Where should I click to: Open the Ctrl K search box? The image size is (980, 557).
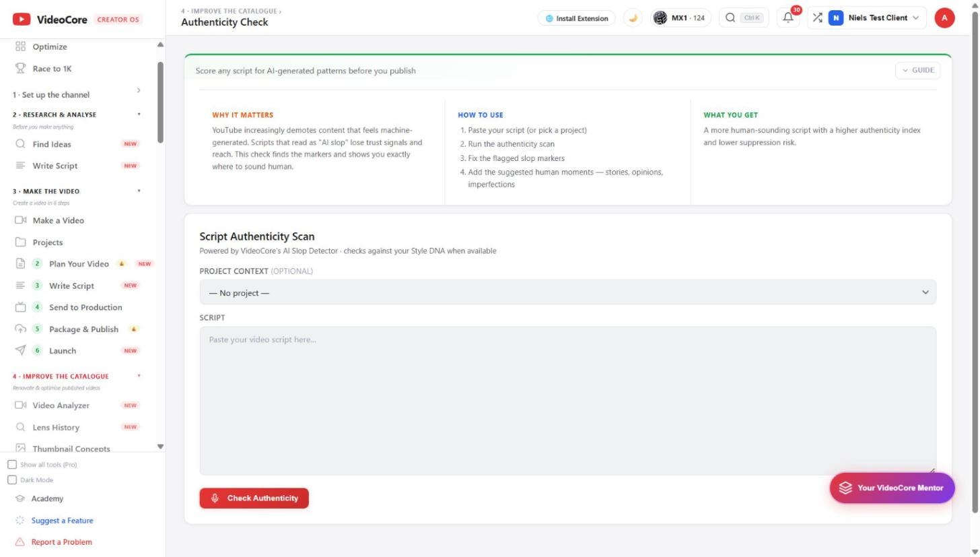pos(744,18)
